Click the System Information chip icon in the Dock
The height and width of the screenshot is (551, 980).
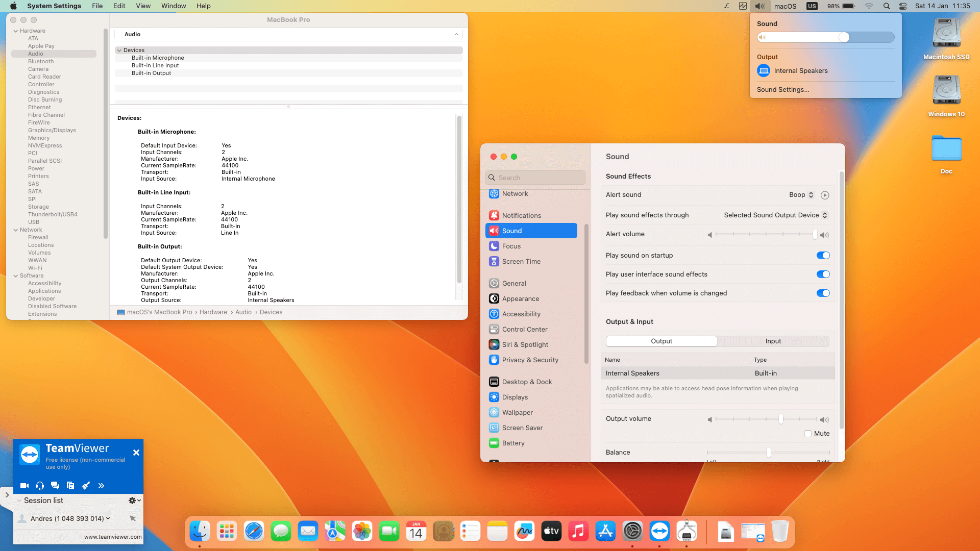coord(687,531)
